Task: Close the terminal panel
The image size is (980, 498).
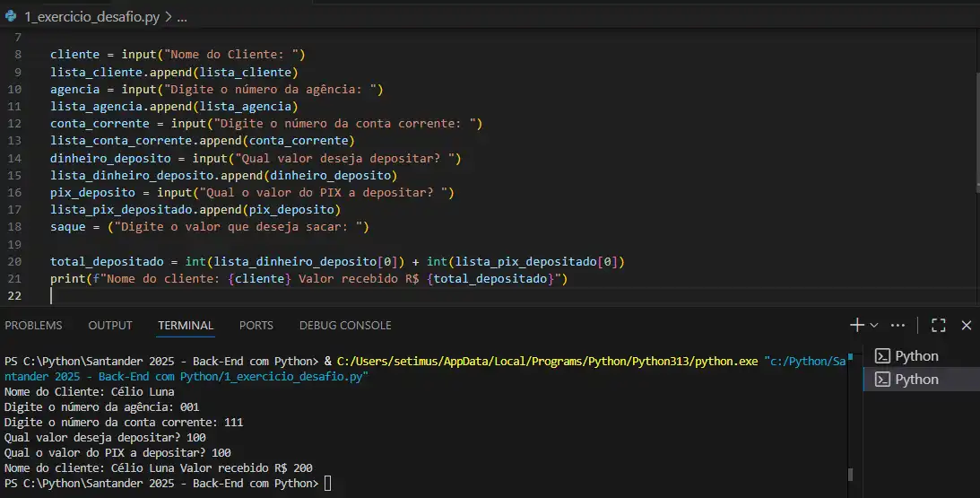Action: point(967,325)
